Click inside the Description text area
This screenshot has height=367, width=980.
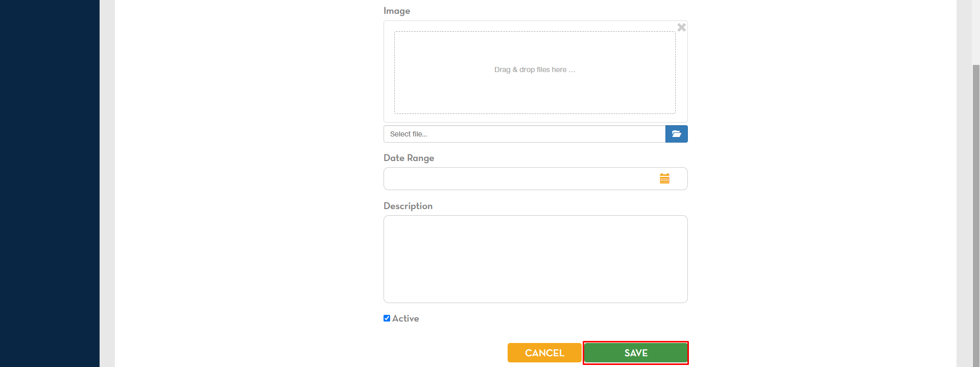pos(535,259)
